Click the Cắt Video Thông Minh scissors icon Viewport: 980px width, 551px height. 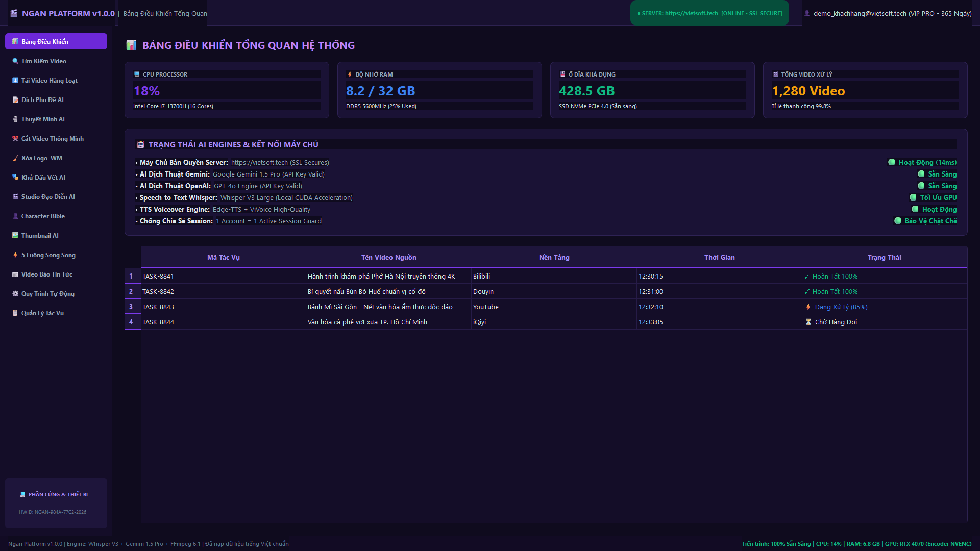15,139
